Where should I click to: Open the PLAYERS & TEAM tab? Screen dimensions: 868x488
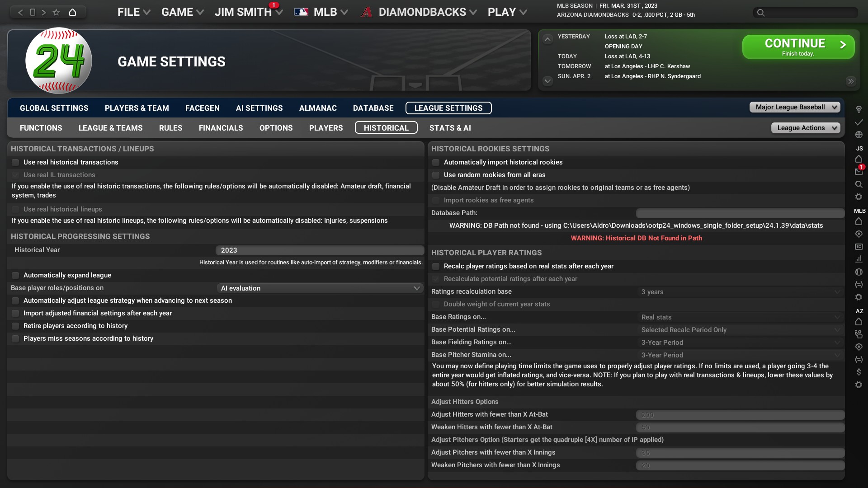(x=137, y=108)
